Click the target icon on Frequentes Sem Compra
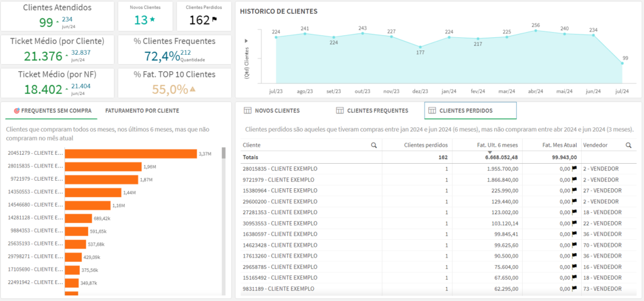Viewport: 644px width, 301px height. (x=16, y=111)
